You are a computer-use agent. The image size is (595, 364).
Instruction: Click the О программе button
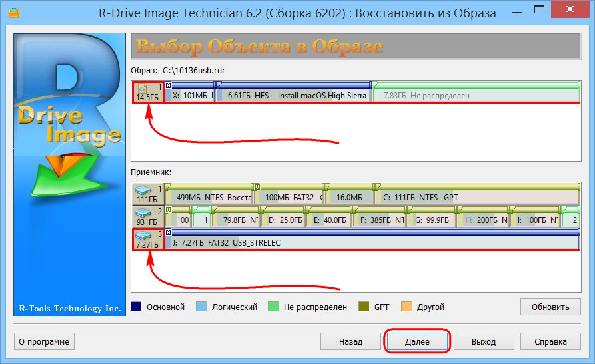44,341
